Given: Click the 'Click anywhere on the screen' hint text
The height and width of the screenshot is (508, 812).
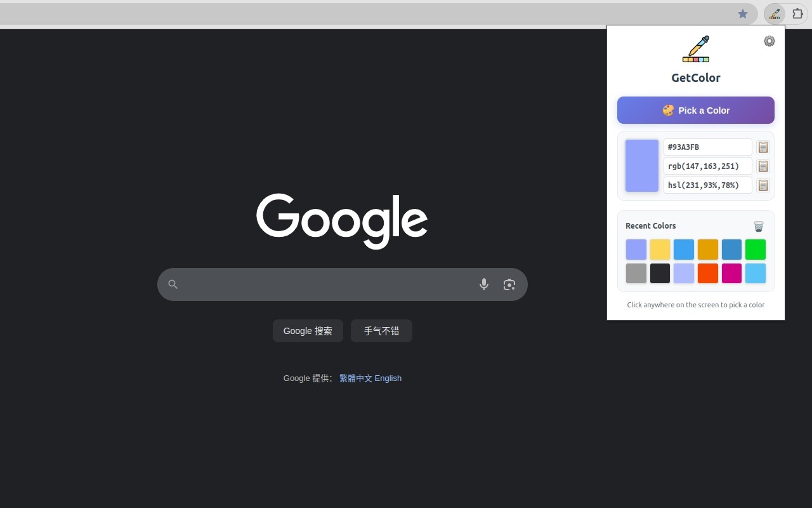Looking at the screenshot, I should [696, 305].
